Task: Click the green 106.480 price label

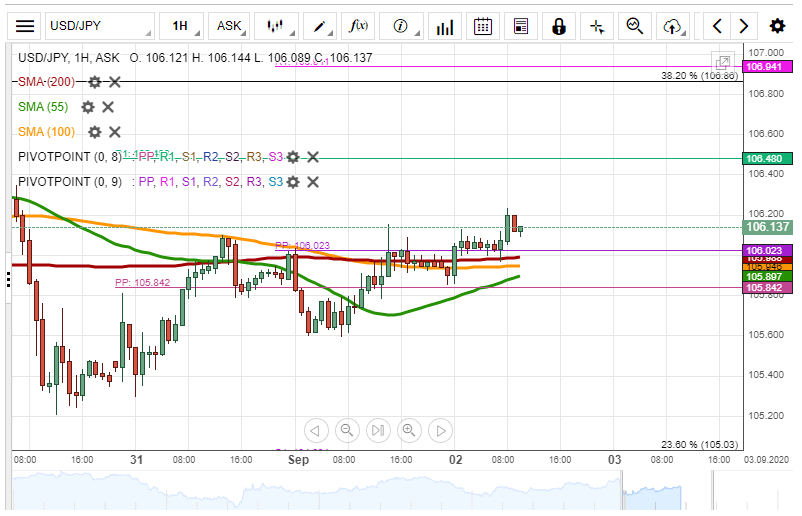Action: click(767, 159)
